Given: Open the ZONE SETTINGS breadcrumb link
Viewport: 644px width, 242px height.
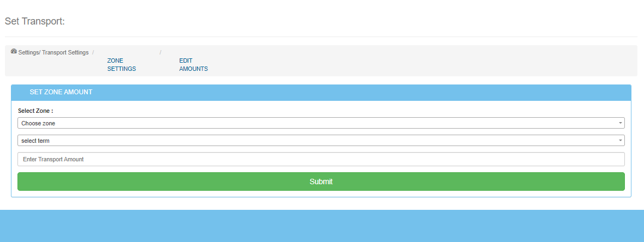Looking at the screenshot, I should click(x=121, y=65).
